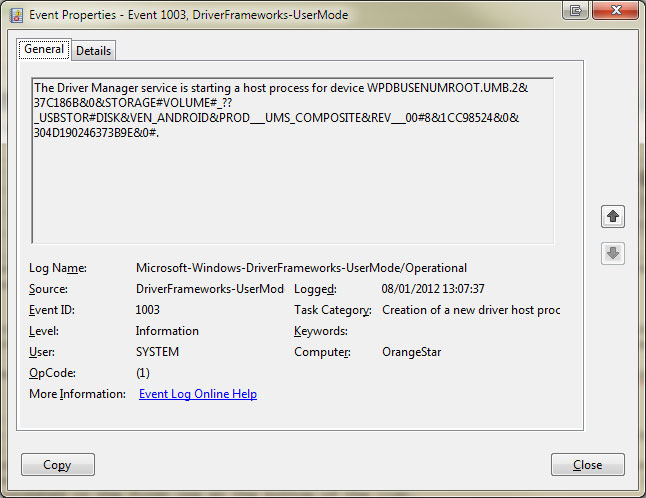Click the OpCode value (1)
This screenshot has height=498, width=646.
click(143, 373)
